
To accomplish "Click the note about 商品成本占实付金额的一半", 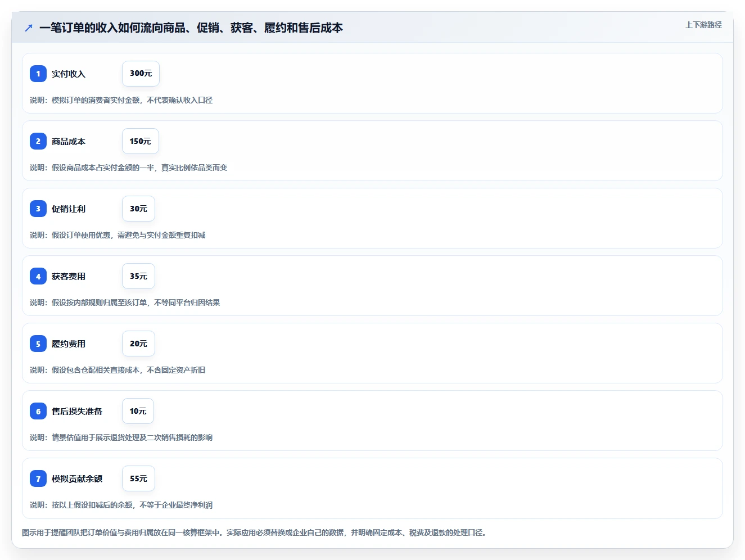I will pos(129,168).
